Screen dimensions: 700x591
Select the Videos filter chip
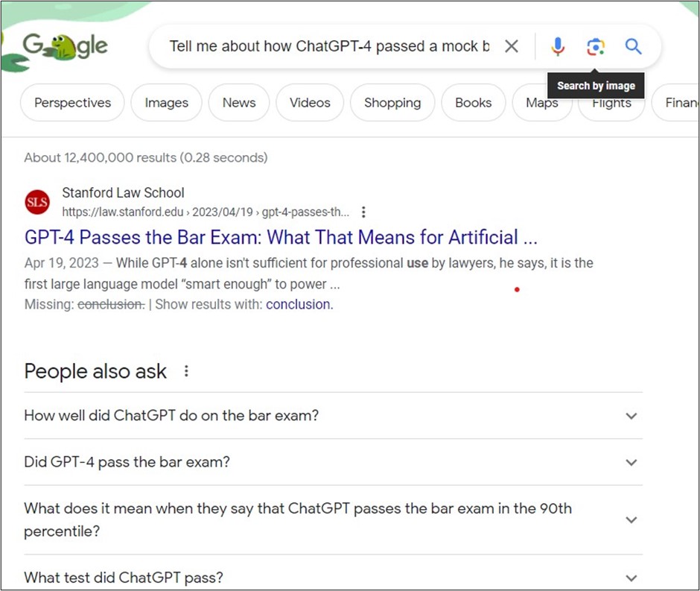[310, 103]
